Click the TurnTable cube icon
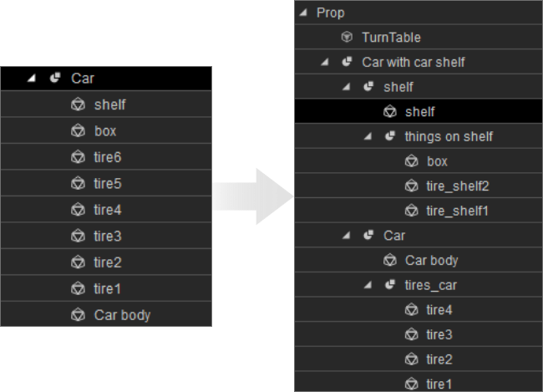Image resolution: width=543 pixels, height=392 pixels. pos(348,38)
